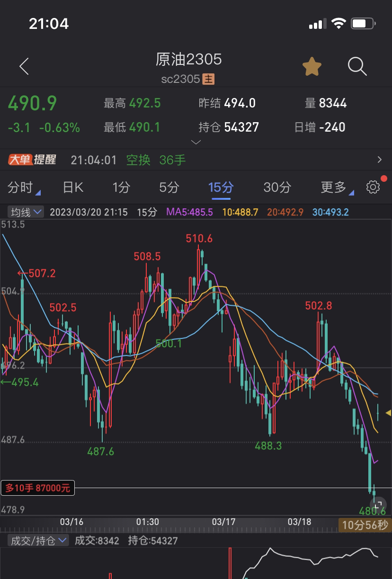Tap the 多10手 87000元 position label
392x579 pixels.
coord(38,488)
